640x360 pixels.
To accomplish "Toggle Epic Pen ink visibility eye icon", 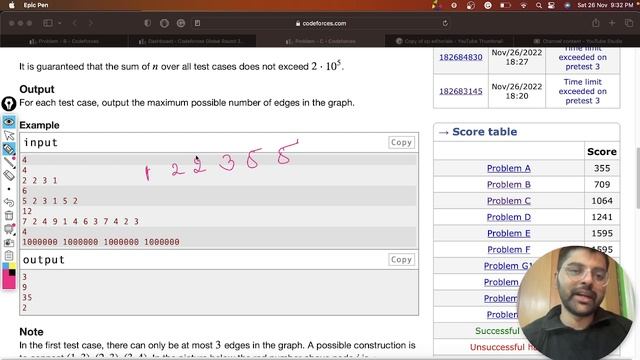I will pyautogui.click(x=9, y=122).
